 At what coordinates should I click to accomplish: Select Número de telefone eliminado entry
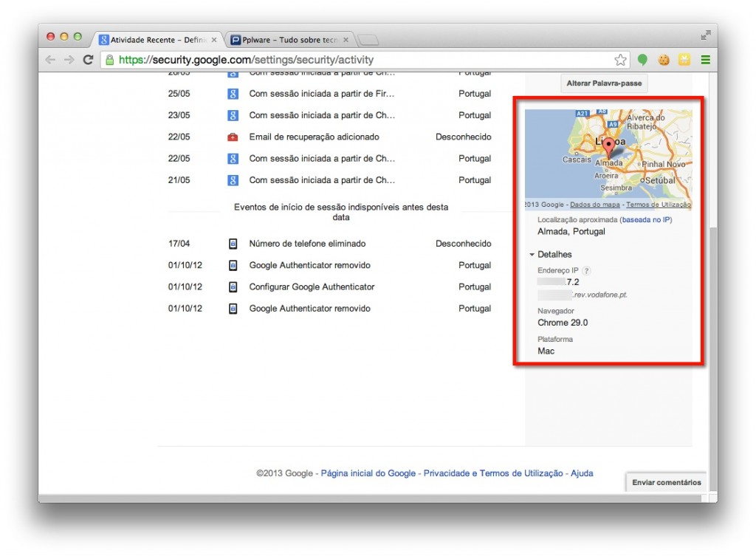329,244
